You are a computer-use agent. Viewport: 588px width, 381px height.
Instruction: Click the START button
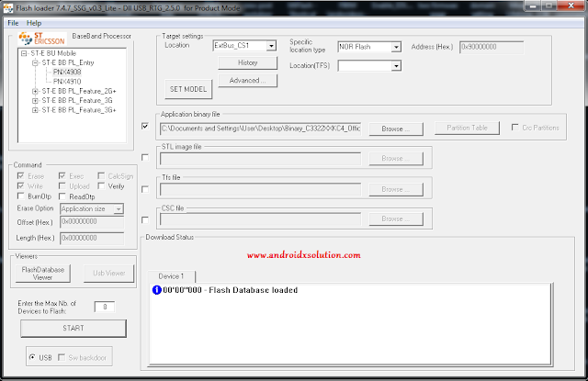tap(73, 328)
